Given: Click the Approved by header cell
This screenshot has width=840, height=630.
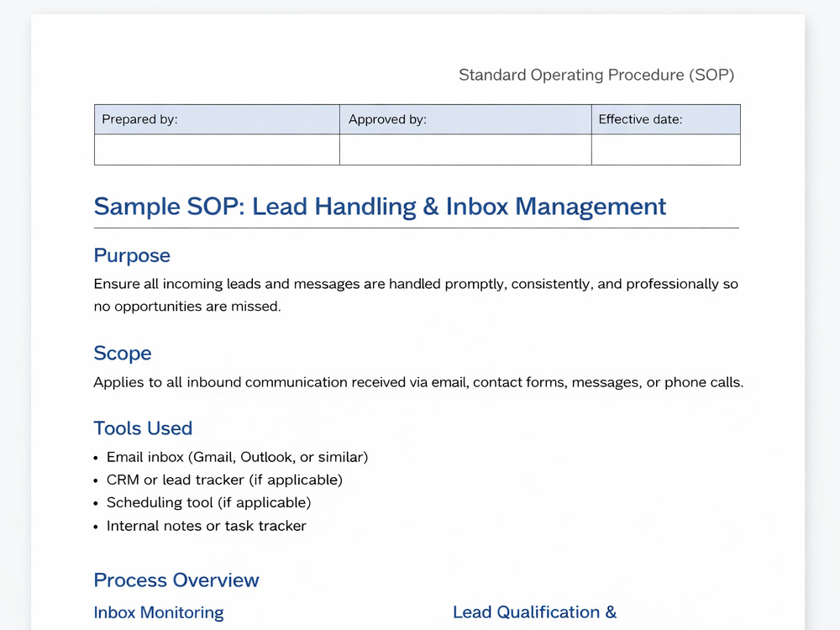Looking at the screenshot, I should (x=465, y=119).
